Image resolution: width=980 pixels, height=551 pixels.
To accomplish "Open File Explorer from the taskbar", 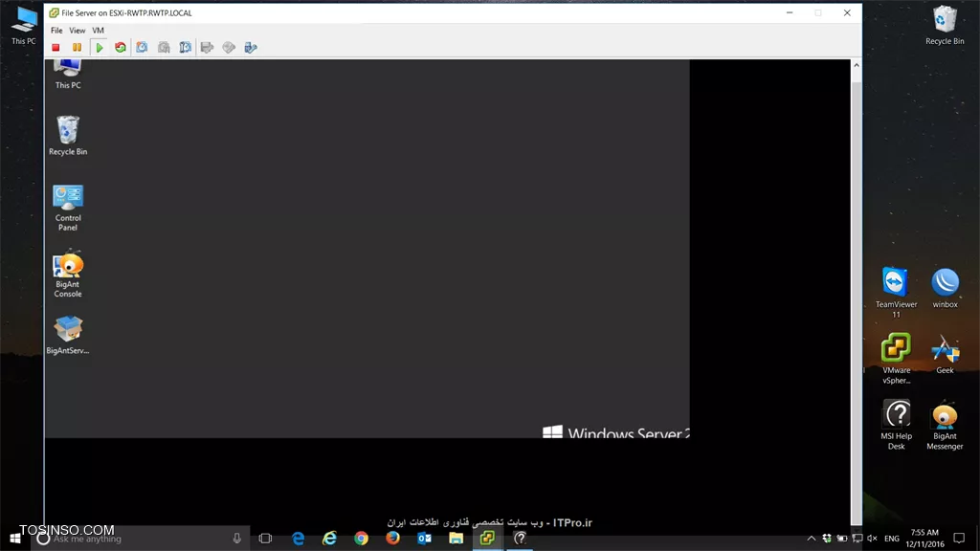I will coord(456,538).
